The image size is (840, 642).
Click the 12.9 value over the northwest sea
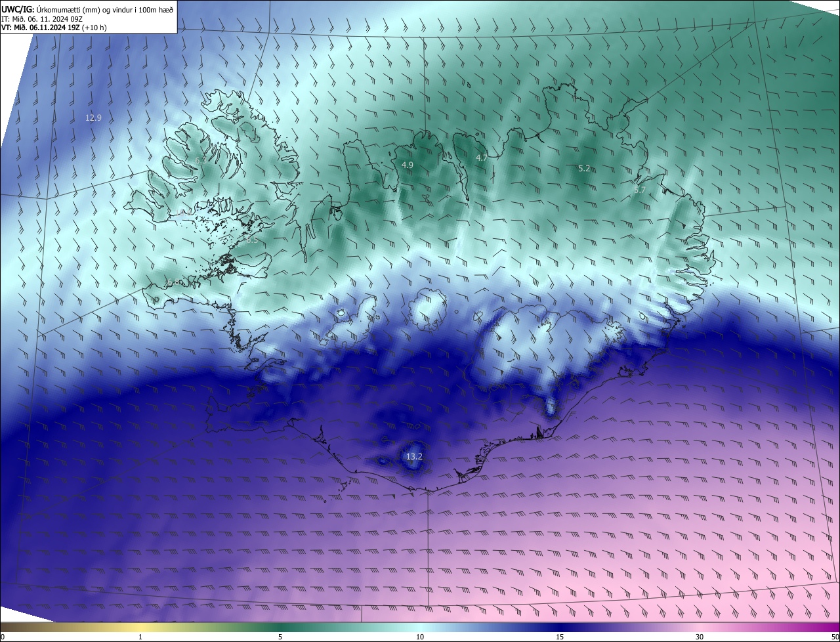coord(93,118)
